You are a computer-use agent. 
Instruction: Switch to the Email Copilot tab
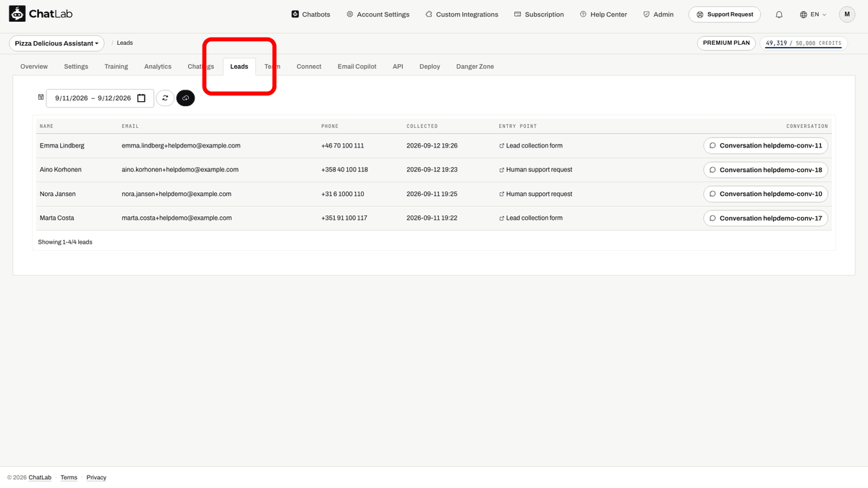tap(357, 67)
